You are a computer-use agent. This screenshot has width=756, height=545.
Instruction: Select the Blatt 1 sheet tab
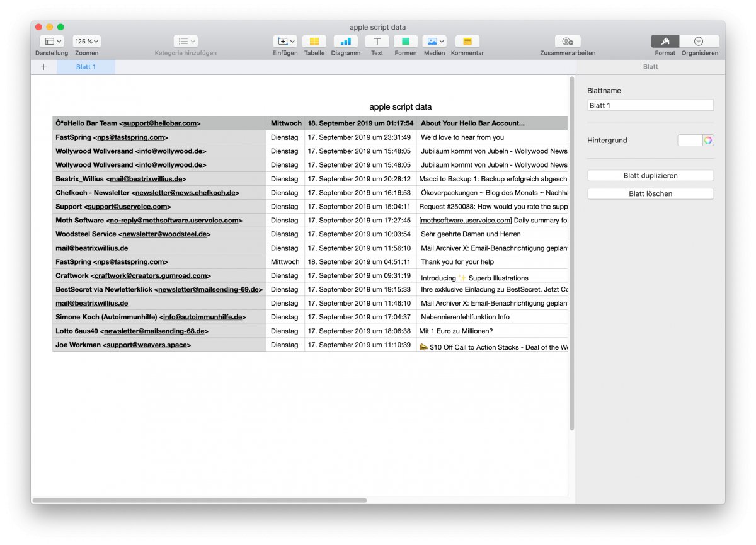[x=86, y=67]
